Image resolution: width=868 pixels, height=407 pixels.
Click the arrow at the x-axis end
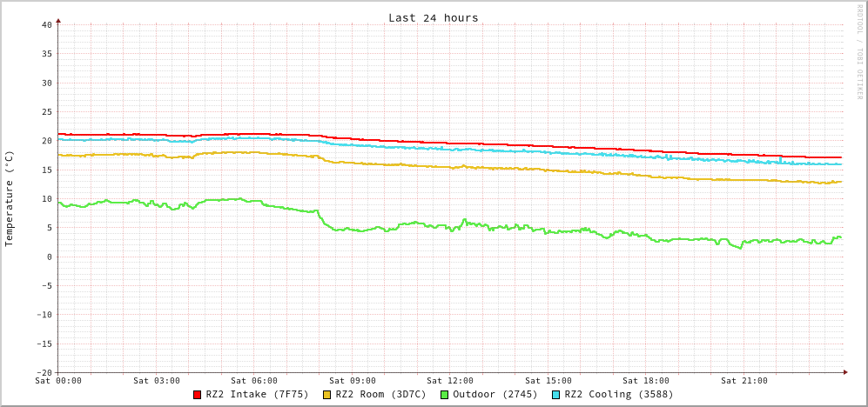click(844, 372)
